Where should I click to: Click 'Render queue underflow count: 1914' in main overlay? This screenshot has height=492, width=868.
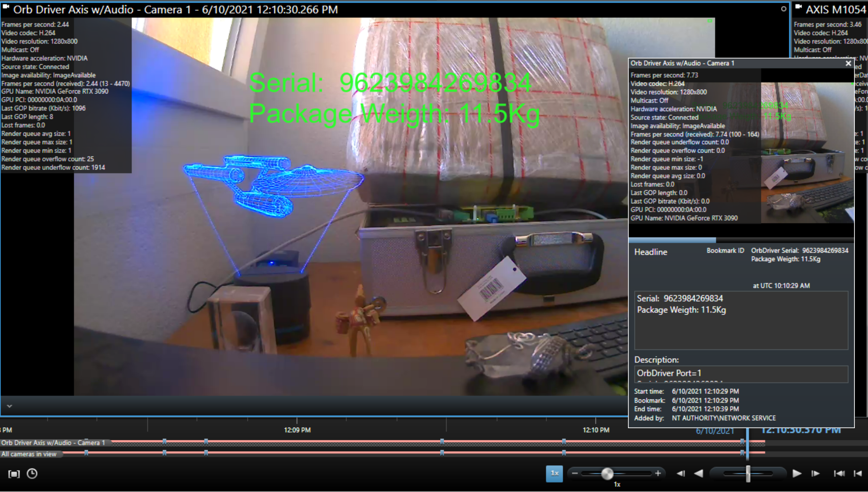click(x=53, y=168)
